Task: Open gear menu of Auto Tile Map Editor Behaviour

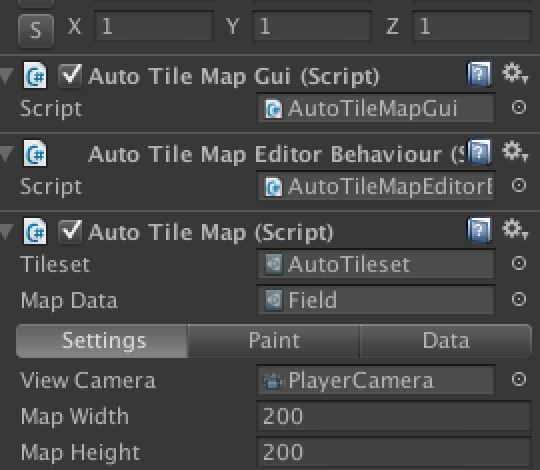Action: (515, 151)
